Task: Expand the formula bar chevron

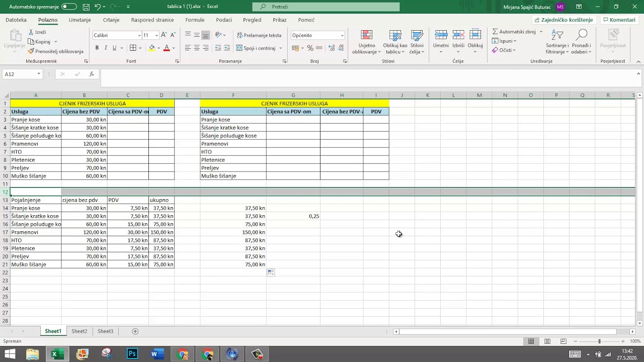Action: click(639, 74)
